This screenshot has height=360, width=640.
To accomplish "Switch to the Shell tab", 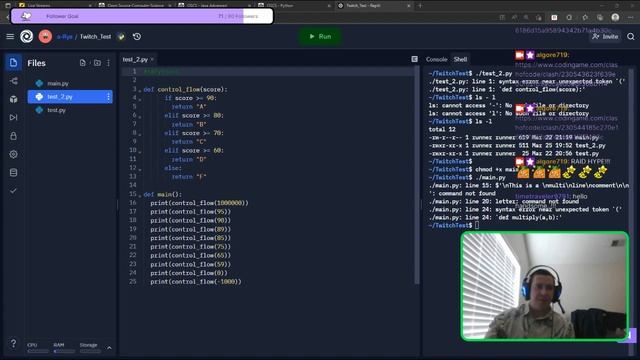I will coord(460,59).
